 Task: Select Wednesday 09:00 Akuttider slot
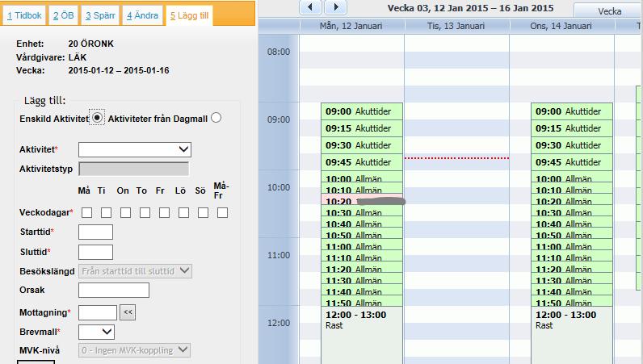coord(572,111)
